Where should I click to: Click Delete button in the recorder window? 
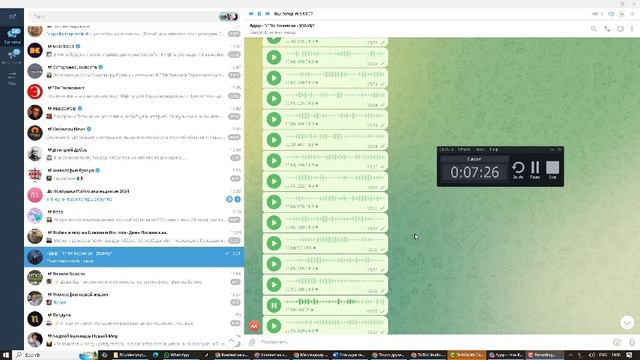point(518,169)
